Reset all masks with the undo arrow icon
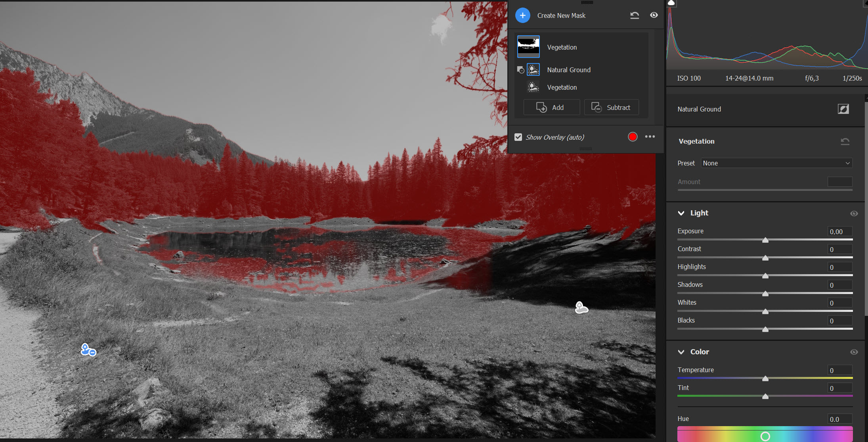 (x=634, y=15)
